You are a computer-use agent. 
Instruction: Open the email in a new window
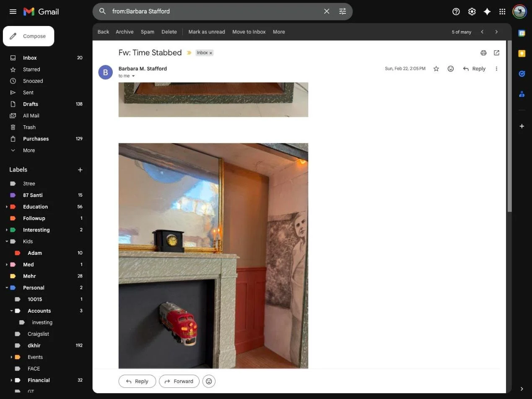coord(497,53)
